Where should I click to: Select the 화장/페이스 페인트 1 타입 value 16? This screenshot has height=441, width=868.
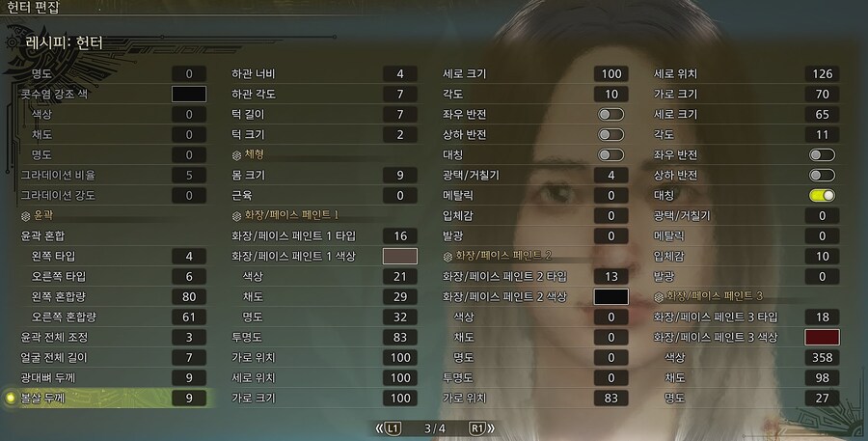pyautogui.click(x=400, y=236)
